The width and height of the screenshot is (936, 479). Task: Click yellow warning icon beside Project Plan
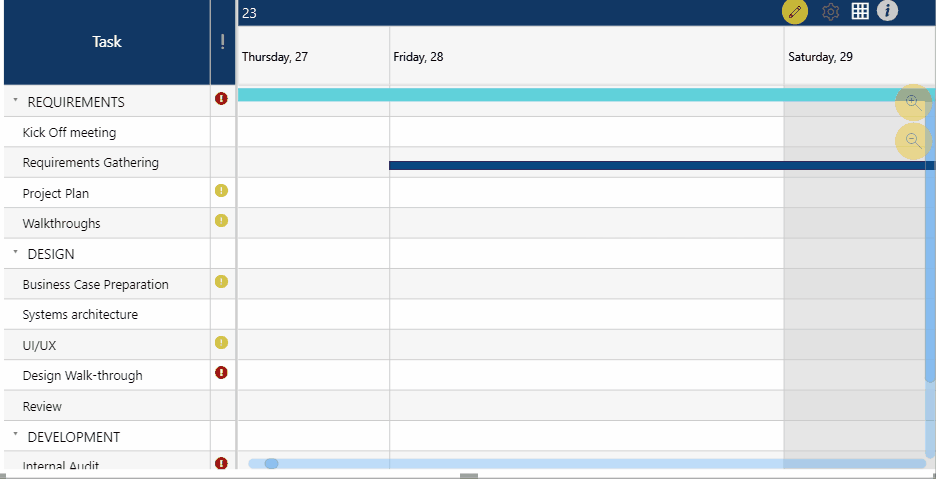[x=221, y=191]
